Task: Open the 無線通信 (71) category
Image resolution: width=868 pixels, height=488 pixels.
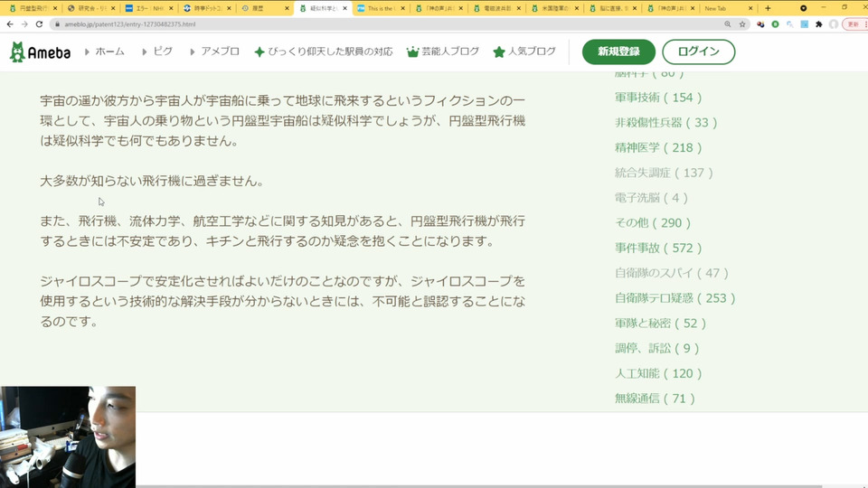Action: [x=655, y=399]
